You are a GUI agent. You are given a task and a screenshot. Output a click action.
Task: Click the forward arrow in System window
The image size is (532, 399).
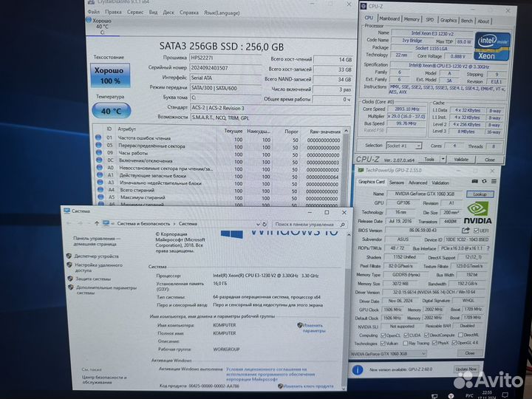81,223
